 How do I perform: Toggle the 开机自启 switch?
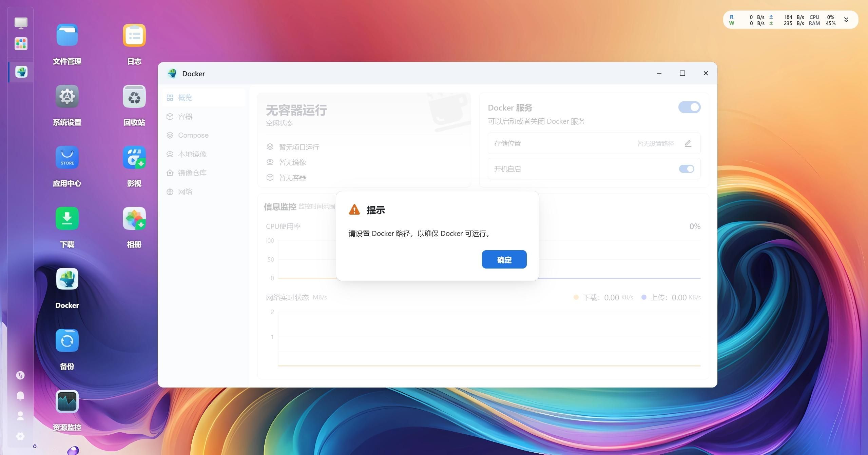(x=687, y=169)
